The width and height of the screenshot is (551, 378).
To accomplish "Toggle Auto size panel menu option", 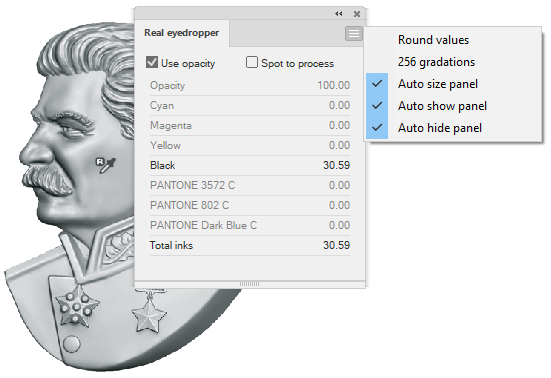I will [x=437, y=84].
